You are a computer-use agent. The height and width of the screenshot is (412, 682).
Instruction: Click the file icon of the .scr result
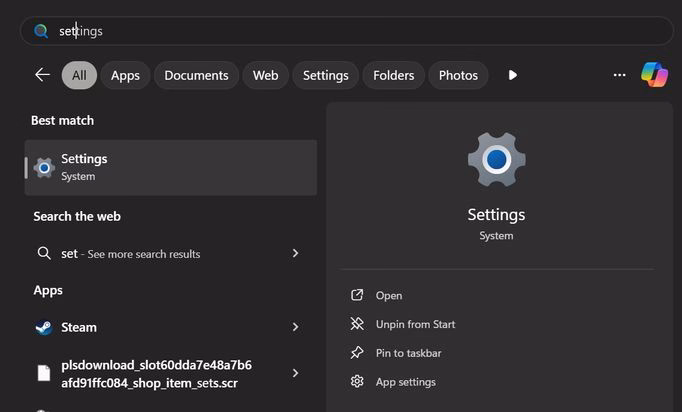tap(44, 373)
